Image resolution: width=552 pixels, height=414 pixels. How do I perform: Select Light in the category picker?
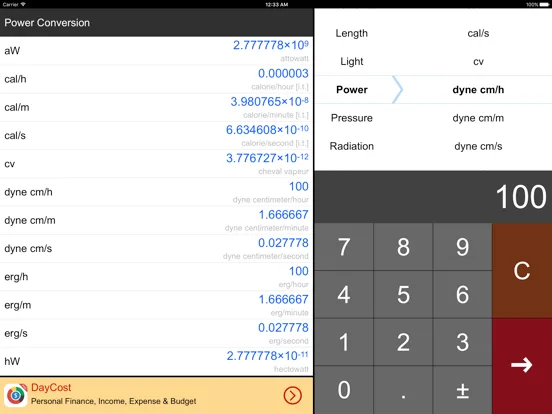click(351, 62)
